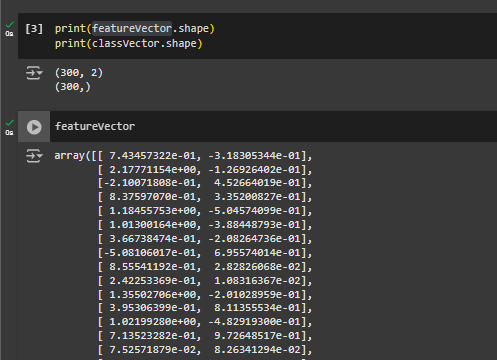
Task: Click the value 8.55541192e-01 in the array
Action: tap(153, 267)
